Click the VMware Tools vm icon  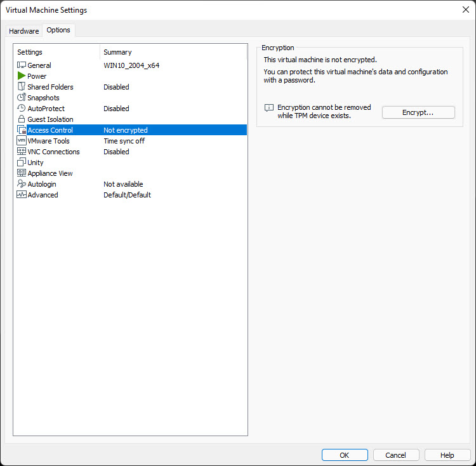(21, 140)
